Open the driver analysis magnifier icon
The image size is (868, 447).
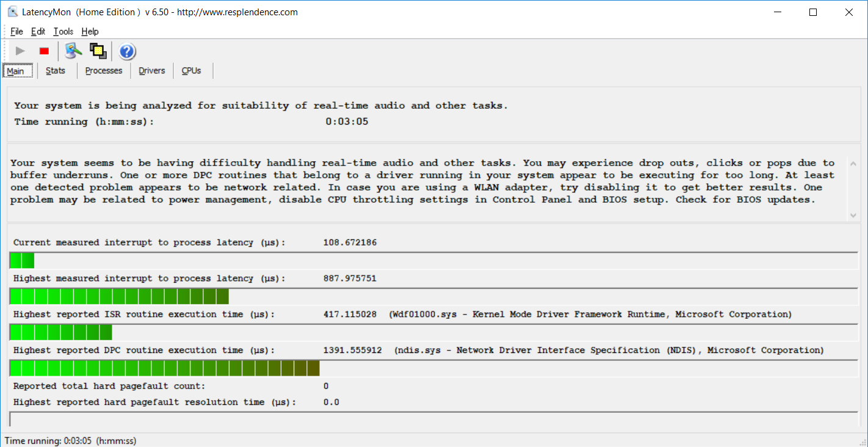[x=74, y=51]
